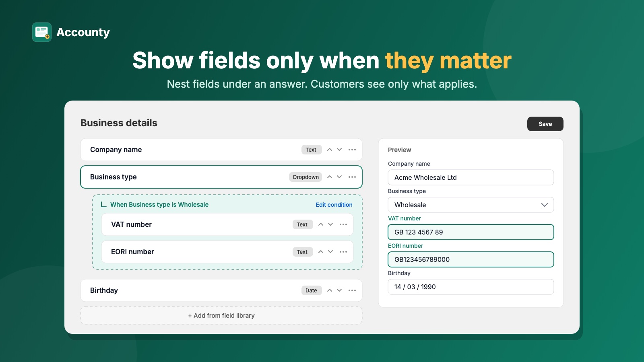The height and width of the screenshot is (362, 644).
Task: Move Business type field up
Action: pos(330,177)
